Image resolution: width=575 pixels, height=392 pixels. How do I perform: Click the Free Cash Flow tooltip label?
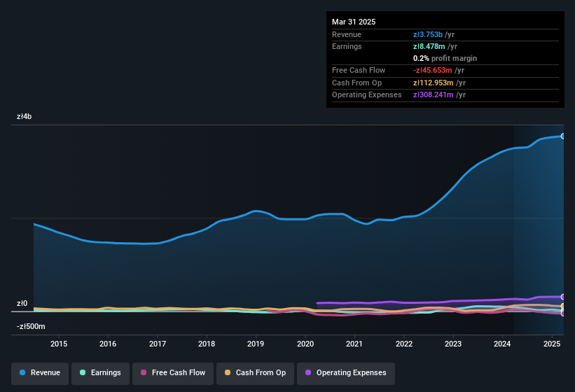[x=359, y=70]
